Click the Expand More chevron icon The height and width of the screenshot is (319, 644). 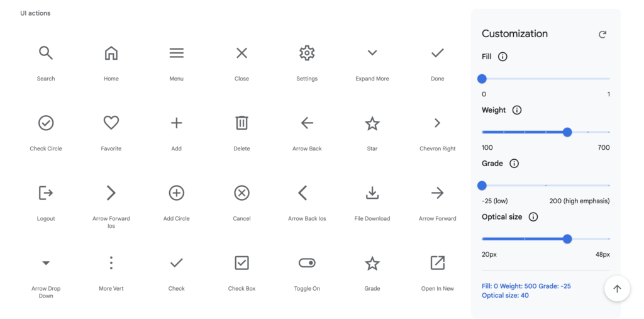point(372,53)
